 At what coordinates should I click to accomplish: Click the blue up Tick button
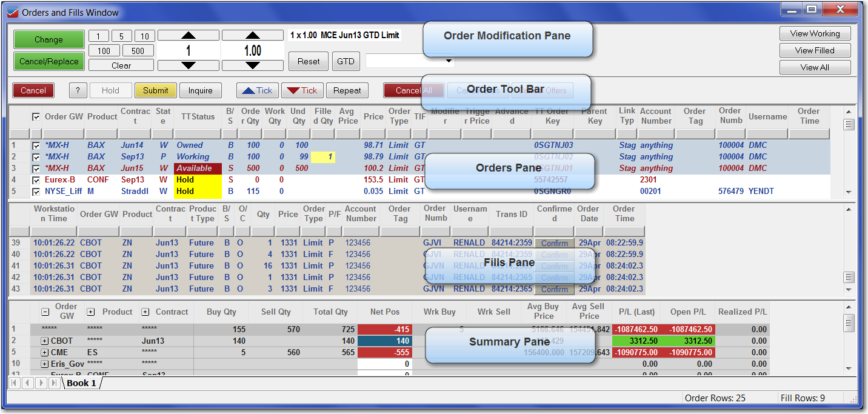(258, 90)
